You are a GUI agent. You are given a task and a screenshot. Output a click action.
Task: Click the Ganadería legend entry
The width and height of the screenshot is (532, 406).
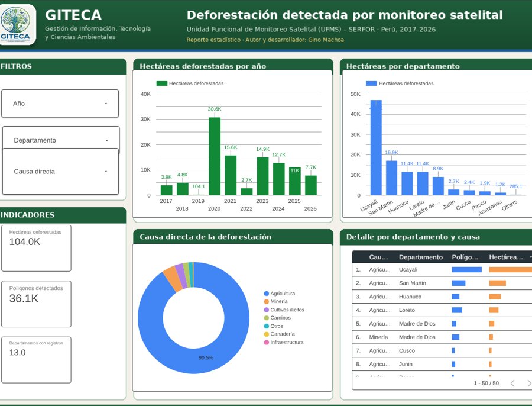pos(280,334)
